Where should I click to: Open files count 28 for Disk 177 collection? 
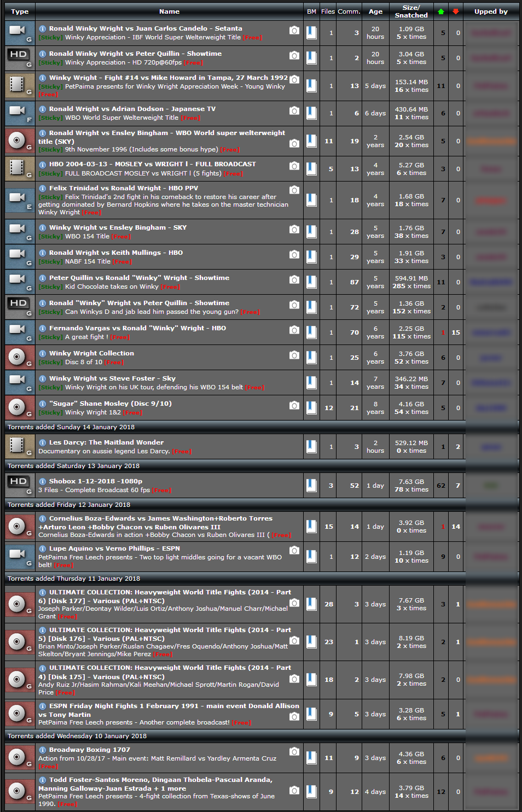[328, 604]
